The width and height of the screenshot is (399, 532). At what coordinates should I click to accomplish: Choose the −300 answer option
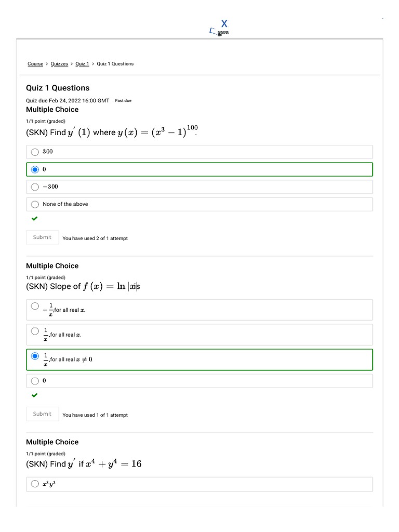(x=35, y=187)
